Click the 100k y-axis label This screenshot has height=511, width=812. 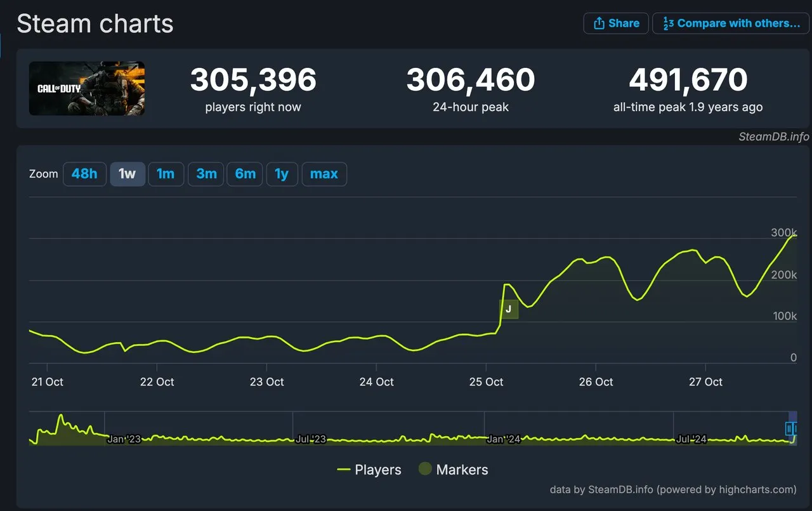[784, 316]
